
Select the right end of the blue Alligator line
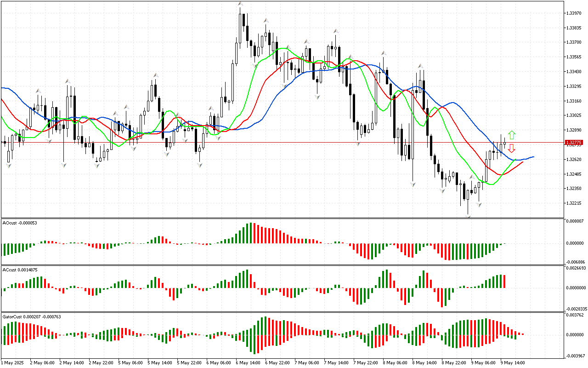(x=533, y=157)
